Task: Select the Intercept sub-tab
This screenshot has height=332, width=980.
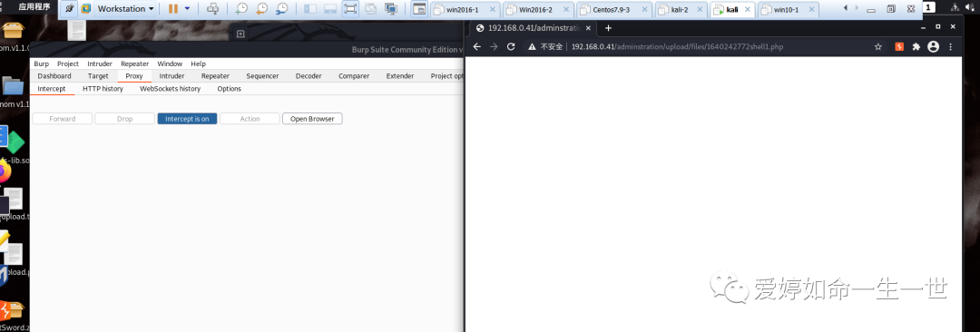Action: pyautogui.click(x=52, y=89)
